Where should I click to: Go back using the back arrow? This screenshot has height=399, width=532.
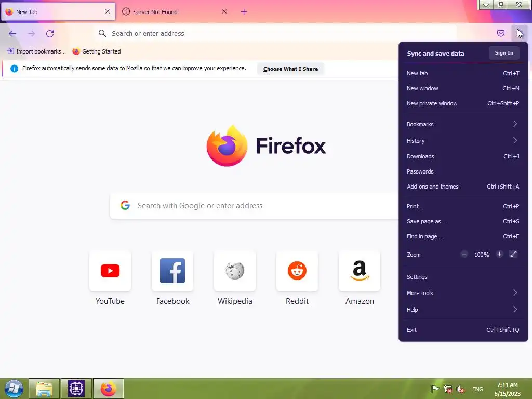coord(12,34)
